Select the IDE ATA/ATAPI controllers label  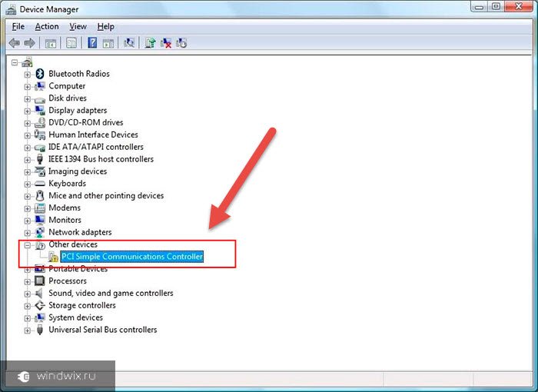[96, 147]
